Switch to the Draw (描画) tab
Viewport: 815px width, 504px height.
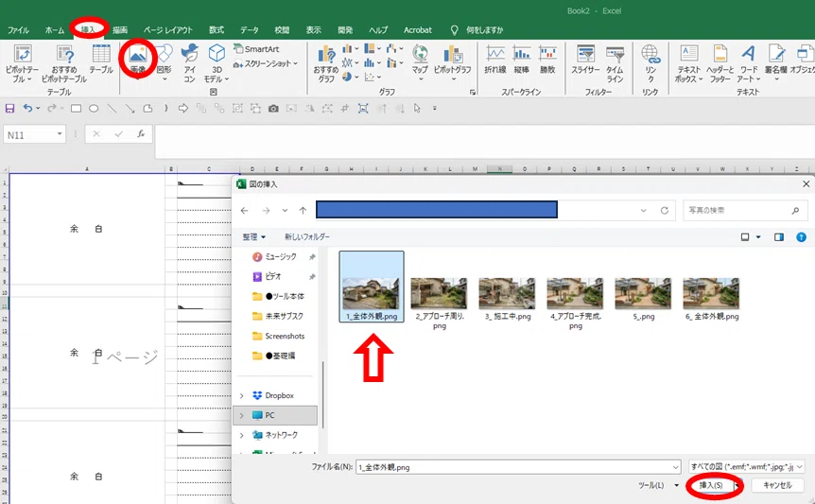click(x=120, y=30)
